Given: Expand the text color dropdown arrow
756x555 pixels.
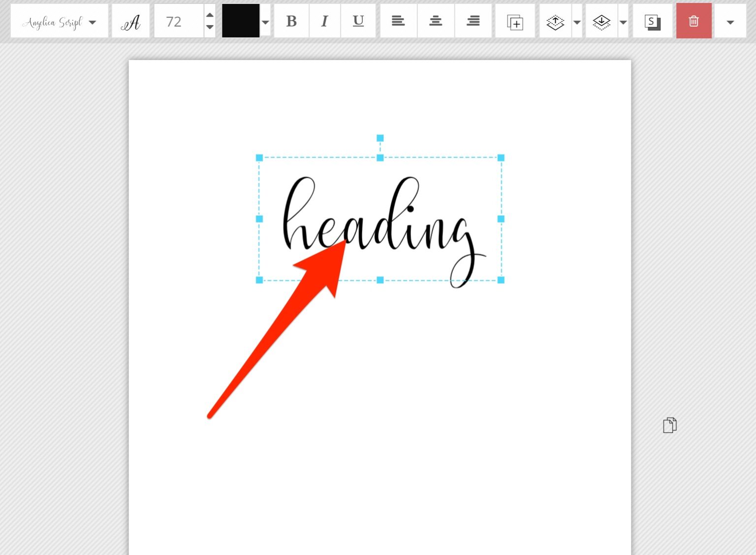Looking at the screenshot, I should (265, 22).
